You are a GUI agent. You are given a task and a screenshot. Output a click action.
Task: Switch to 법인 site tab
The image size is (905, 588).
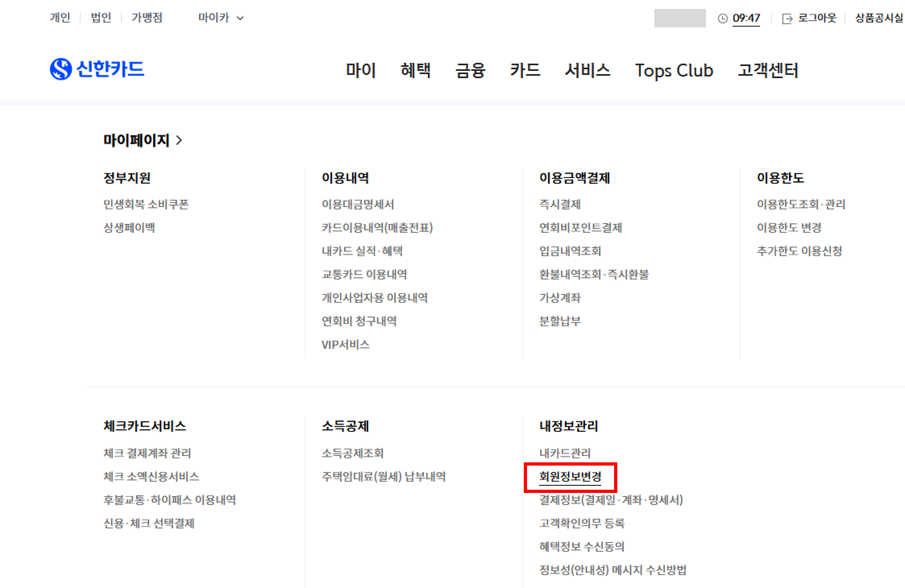coord(101,18)
